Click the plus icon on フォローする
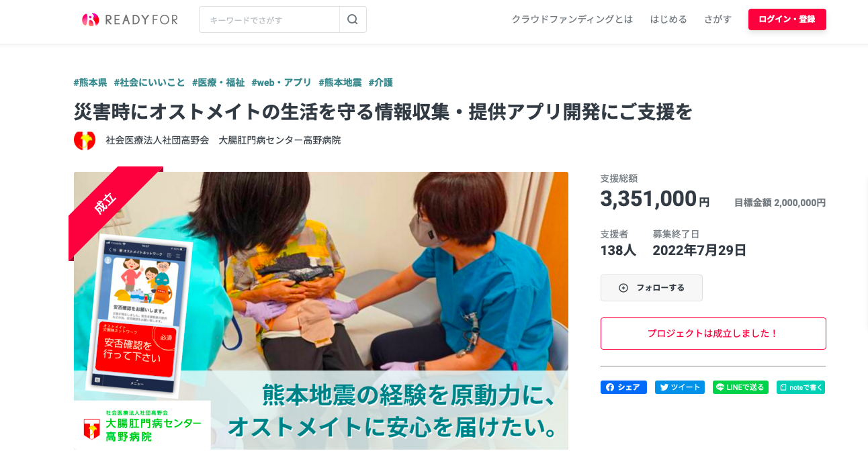This screenshot has height=451, width=868. [x=623, y=288]
